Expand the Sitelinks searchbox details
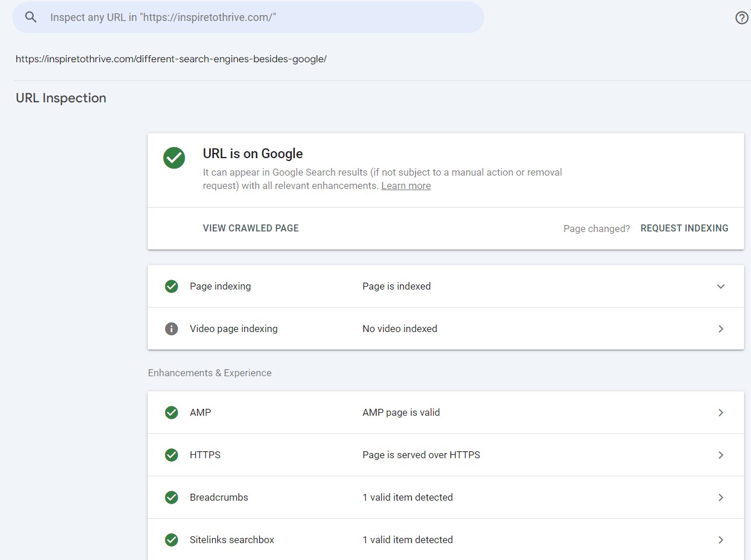Viewport: 751px width, 560px height. point(721,540)
